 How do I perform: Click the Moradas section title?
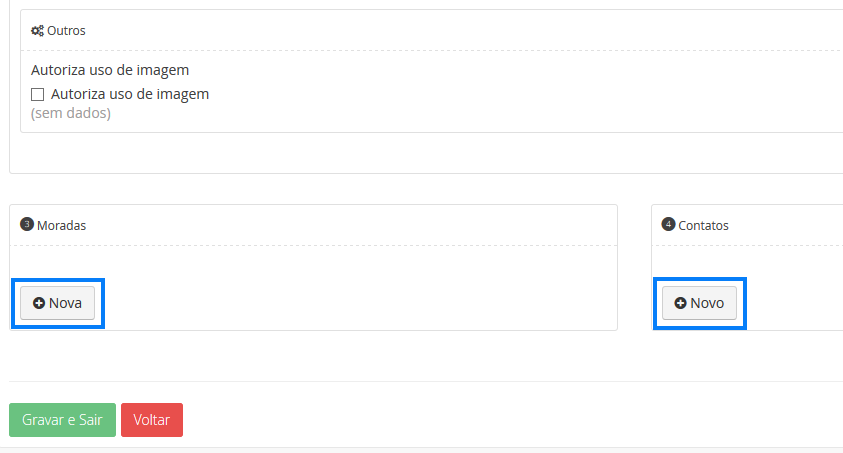(x=61, y=225)
